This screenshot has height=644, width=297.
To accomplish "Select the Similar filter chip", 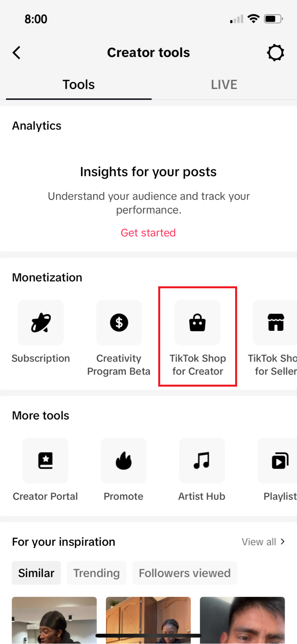I will (36, 573).
